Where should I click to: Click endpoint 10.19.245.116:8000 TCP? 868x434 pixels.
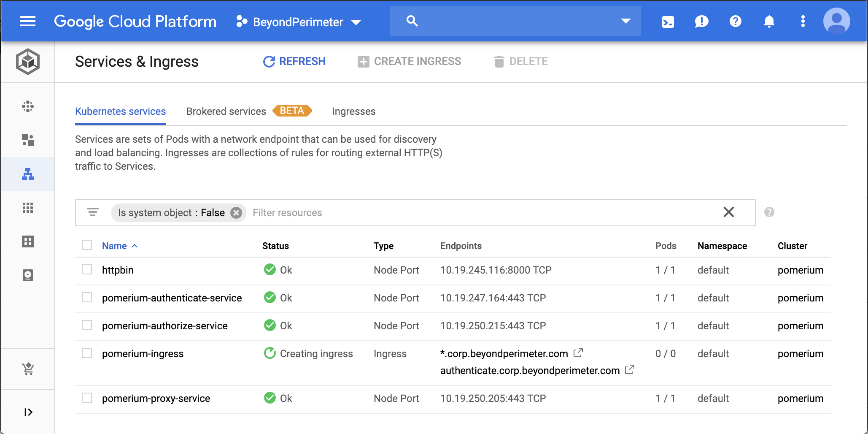tap(496, 270)
